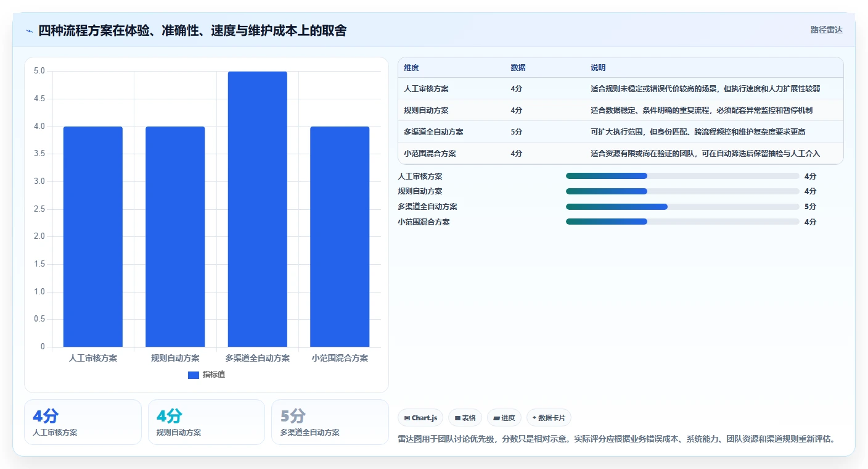Viewport: 868px width, 469px height.
Task: Click the 人工审核方案 progress bar
Action: point(682,176)
